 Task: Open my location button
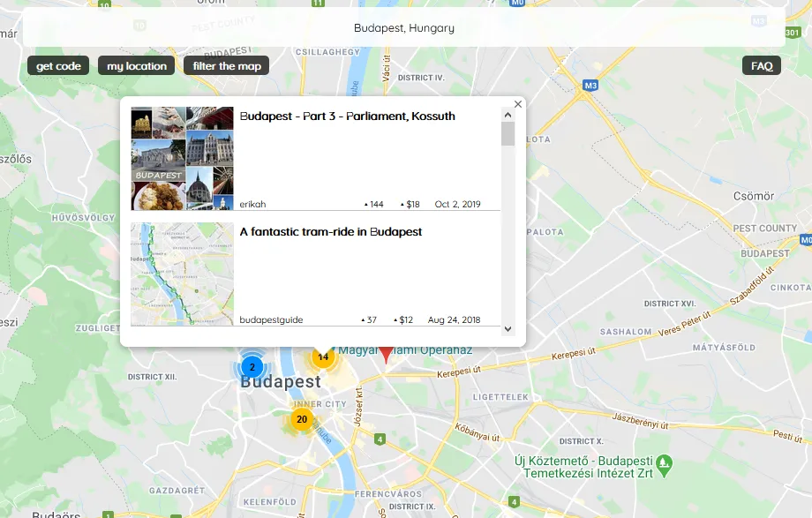pos(137,66)
